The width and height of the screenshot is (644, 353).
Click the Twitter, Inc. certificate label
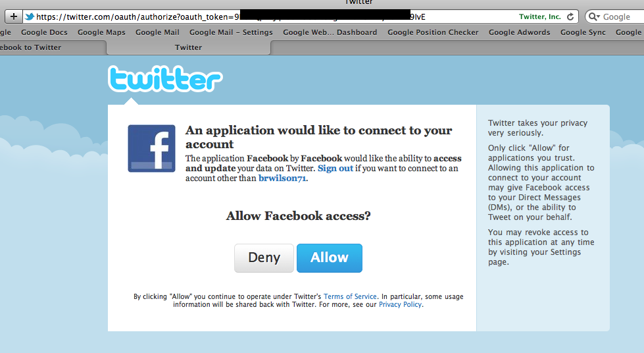pos(539,17)
